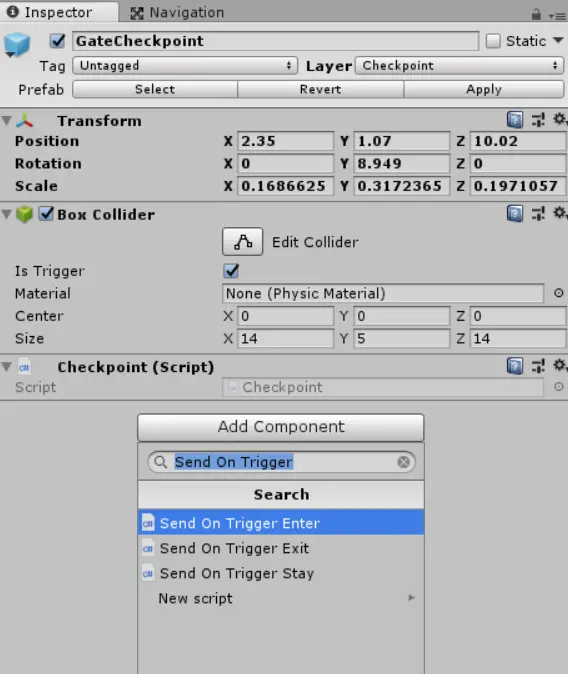
Task: Lock the Inspector with the padlock icon
Action: tap(536, 14)
